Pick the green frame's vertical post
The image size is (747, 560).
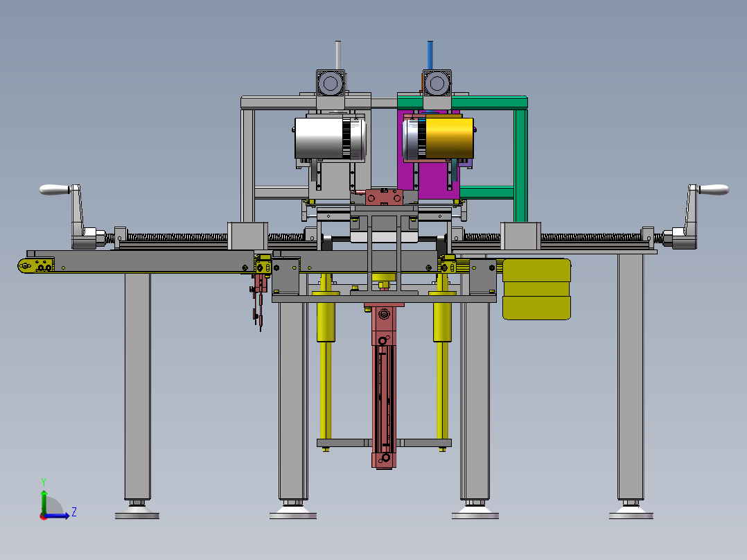[x=520, y=165]
